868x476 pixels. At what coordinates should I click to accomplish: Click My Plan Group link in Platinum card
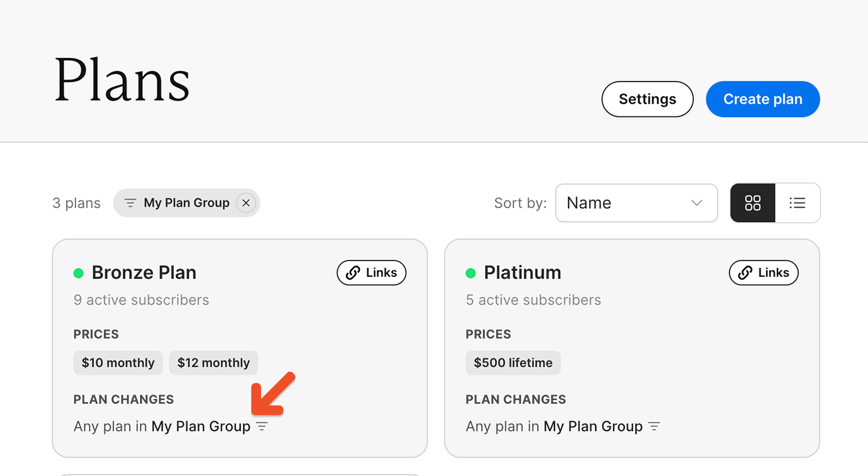tap(593, 427)
